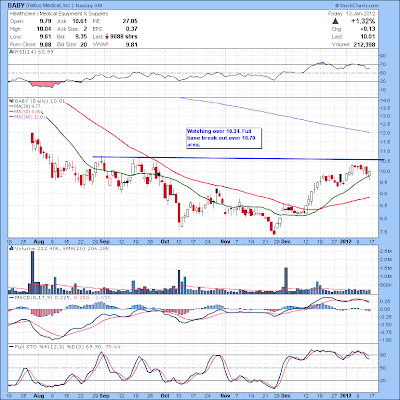Click the Chg value +0.13

(368, 29)
